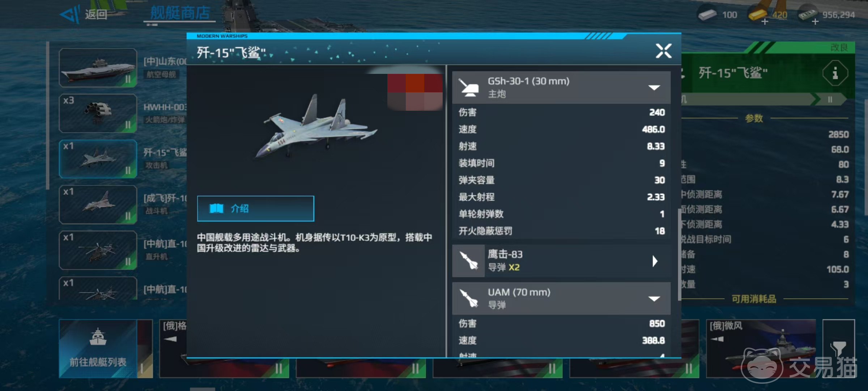Select the 歼-15 attack aircraft slot

tap(98, 159)
